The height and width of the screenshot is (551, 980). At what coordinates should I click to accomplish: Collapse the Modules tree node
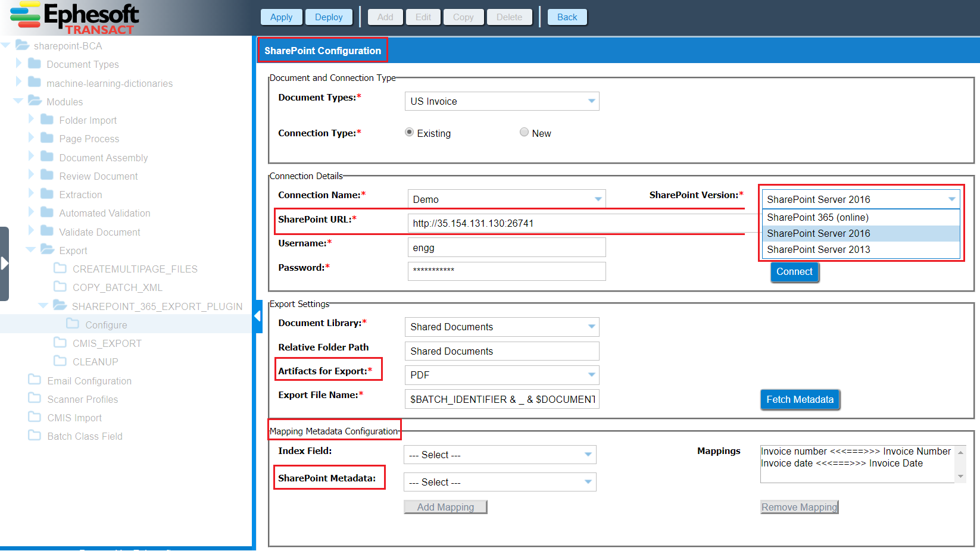[18, 101]
